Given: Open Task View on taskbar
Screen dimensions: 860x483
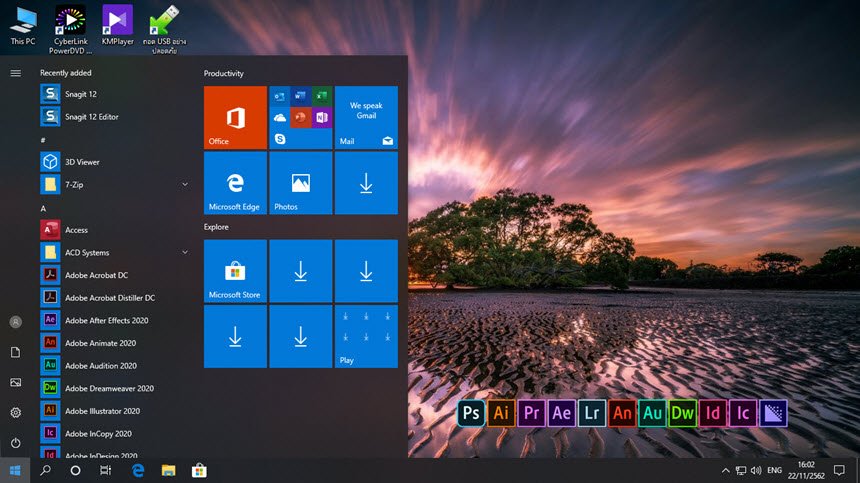Looking at the screenshot, I should point(105,470).
